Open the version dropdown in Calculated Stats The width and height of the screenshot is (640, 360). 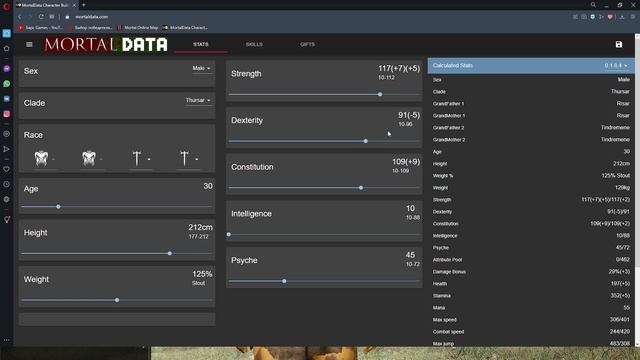click(616, 66)
